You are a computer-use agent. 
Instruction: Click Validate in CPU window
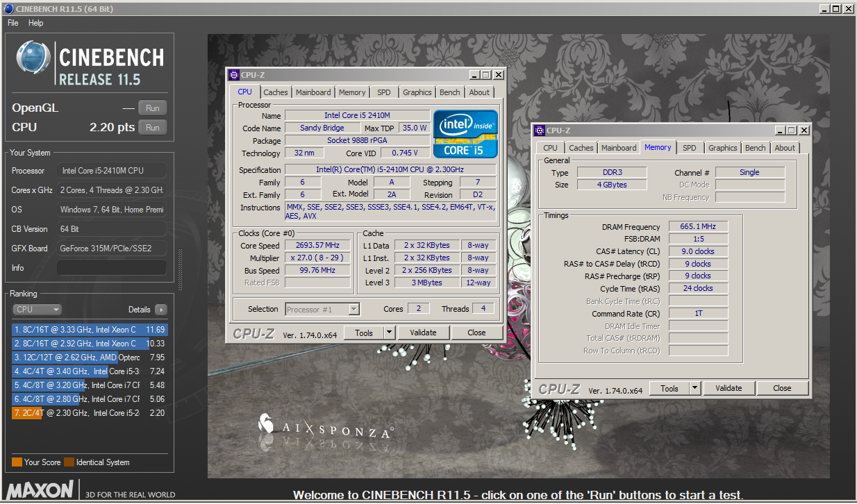(423, 333)
